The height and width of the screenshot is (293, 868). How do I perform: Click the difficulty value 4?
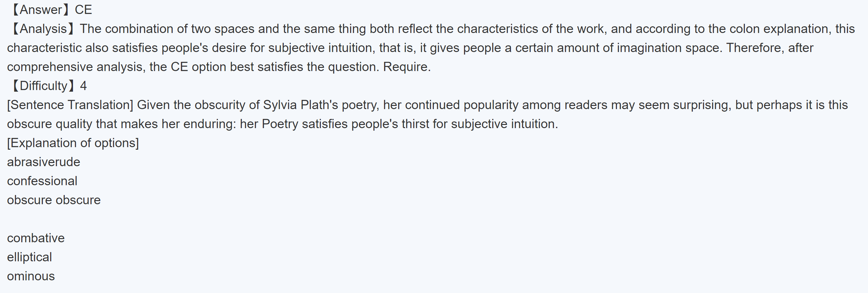pos(83,86)
